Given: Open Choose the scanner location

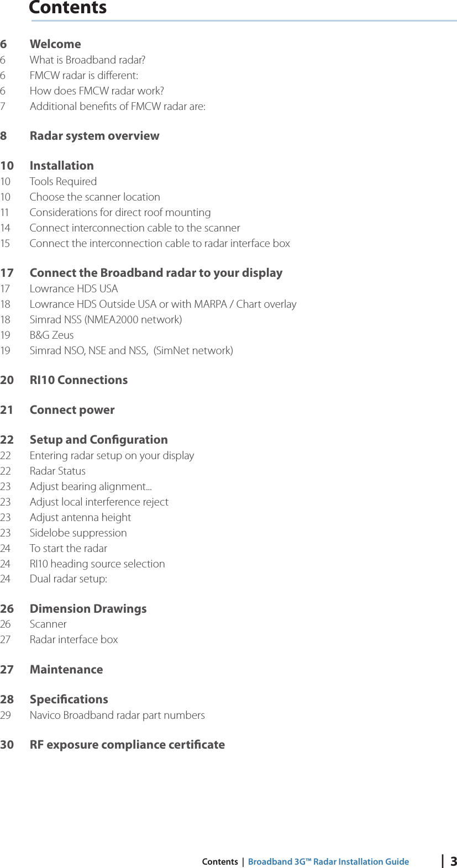Looking at the screenshot, I should pos(94,197).
